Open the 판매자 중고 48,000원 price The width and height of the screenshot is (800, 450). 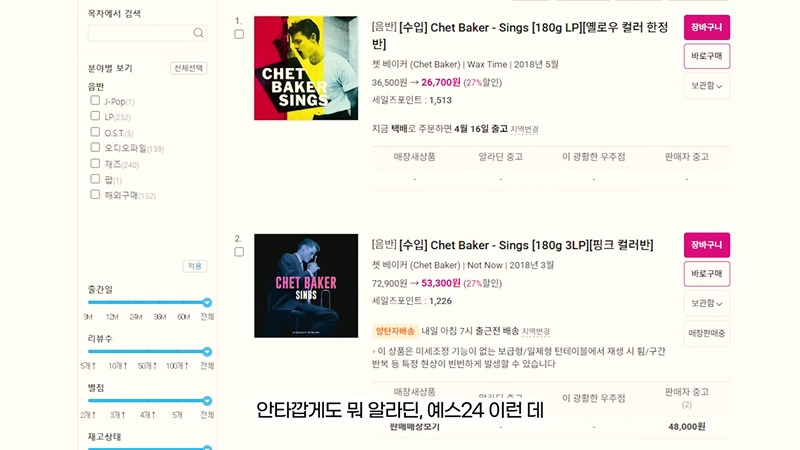click(x=687, y=427)
